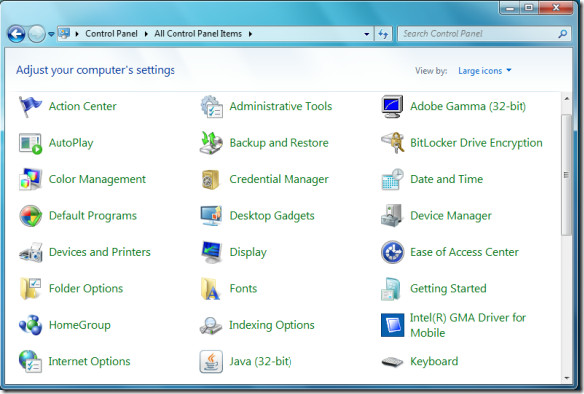Click the Credential Manager vault icon
Viewport: 584px width, 394px height.
(210, 179)
